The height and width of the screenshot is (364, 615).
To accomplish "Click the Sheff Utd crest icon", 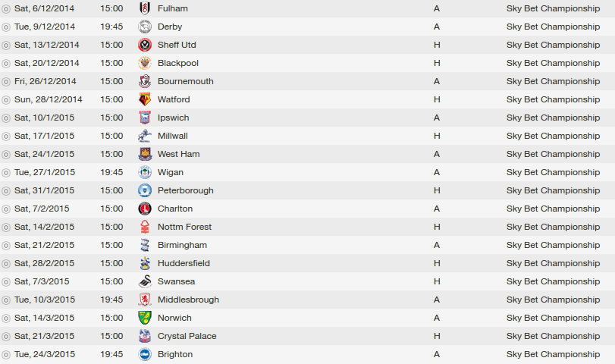I will pos(144,45).
